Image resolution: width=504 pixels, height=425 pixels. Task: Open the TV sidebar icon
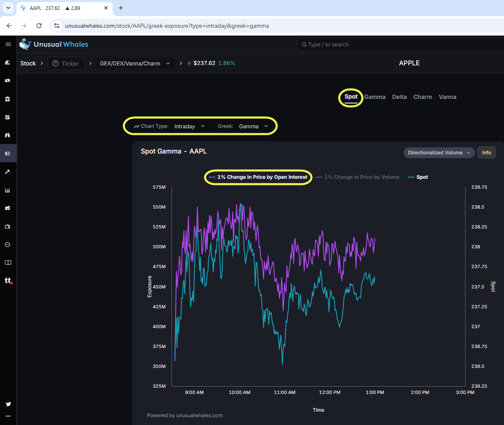tap(7, 226)
